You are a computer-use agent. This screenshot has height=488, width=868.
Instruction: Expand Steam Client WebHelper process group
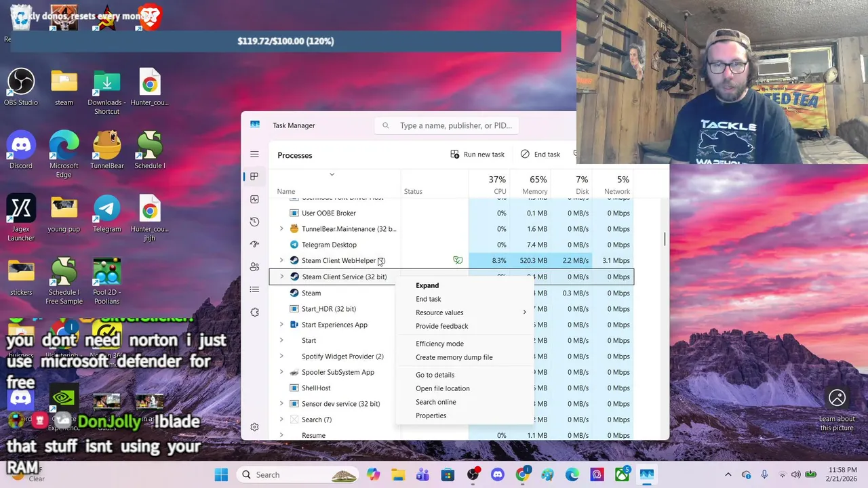[x=281, y=260]
